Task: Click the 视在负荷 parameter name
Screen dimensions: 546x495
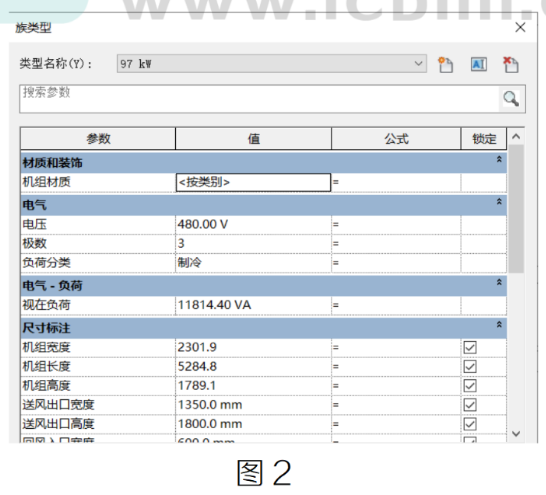Action: click(x=46, y=305)
